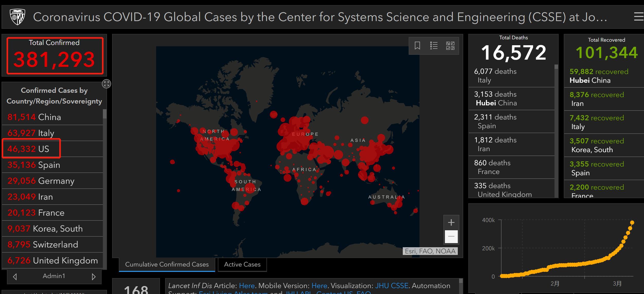Select 7,432 recovered Italy entry
The width and height of the screenshot is (644, 294).
pos(604,122)
